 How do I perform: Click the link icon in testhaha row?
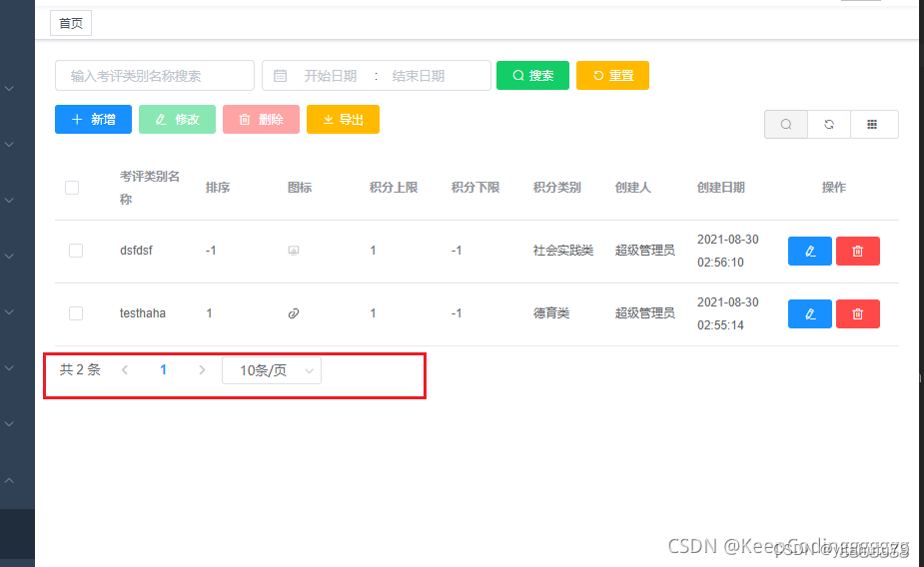pyautogui.click(x=294, y=313)
